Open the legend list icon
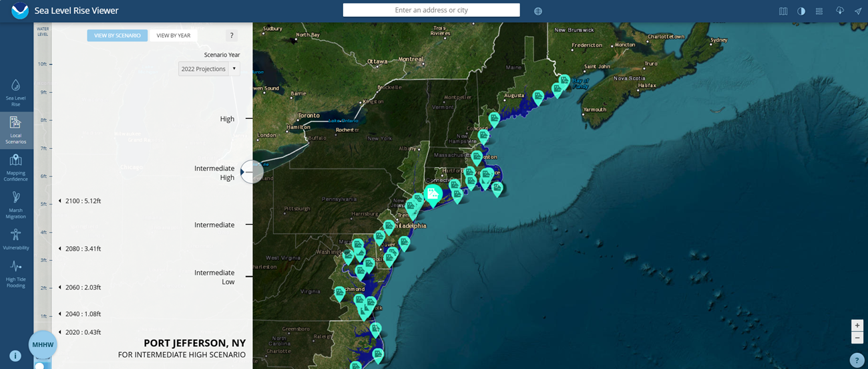Viewport: 868px width, 369px height. coord(819,11)
